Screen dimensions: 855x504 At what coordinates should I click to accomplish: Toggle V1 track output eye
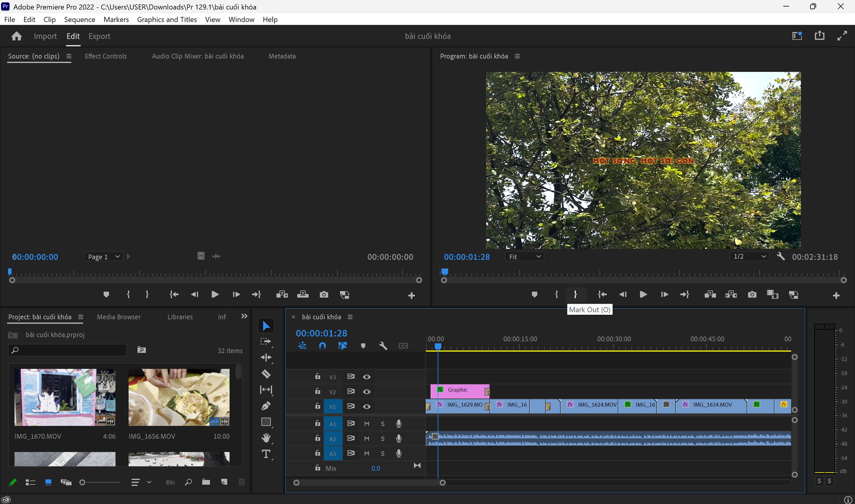click(367, 407)
